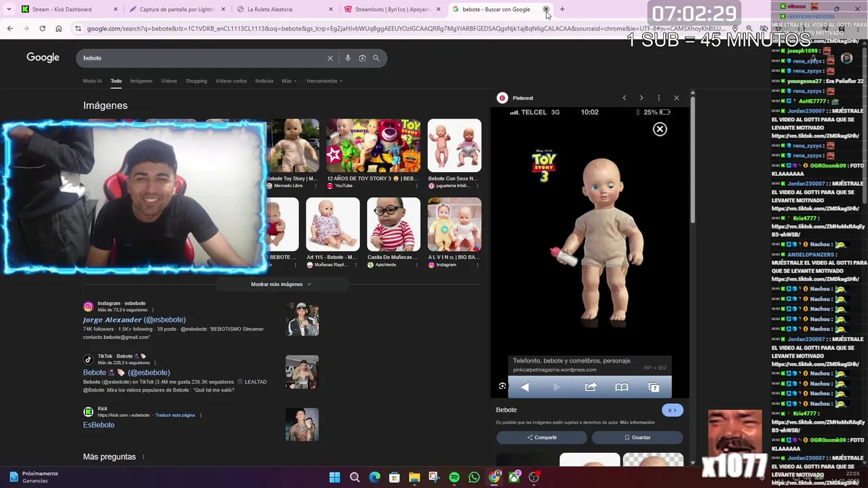Select the Imágenes search tab
The height and width of the screenshot is (488, 868).
coord(141,81)
